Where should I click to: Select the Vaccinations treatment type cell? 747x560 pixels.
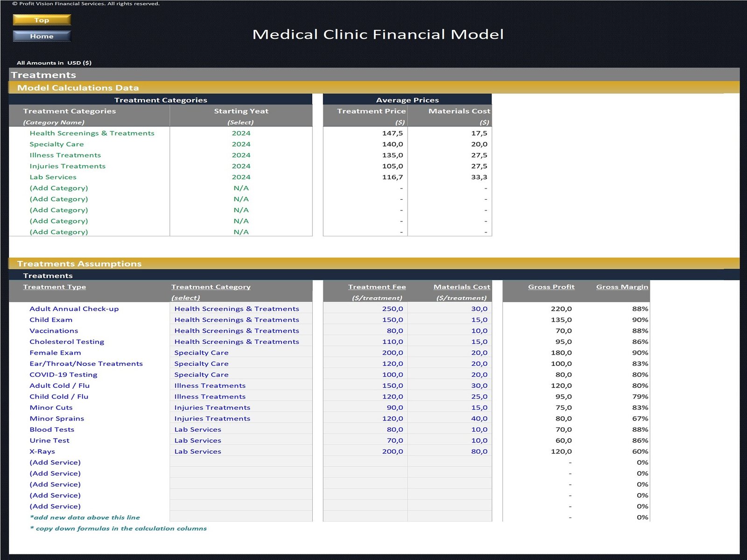click(x=54, y=330)
